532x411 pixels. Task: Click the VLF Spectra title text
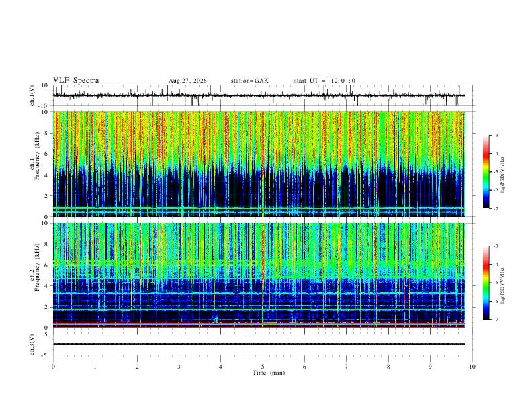76,81
